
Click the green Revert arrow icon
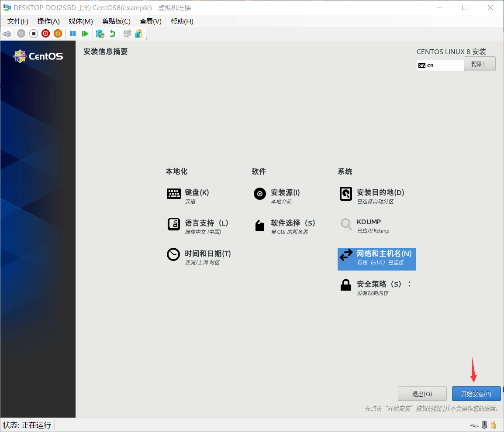point(112,34)
